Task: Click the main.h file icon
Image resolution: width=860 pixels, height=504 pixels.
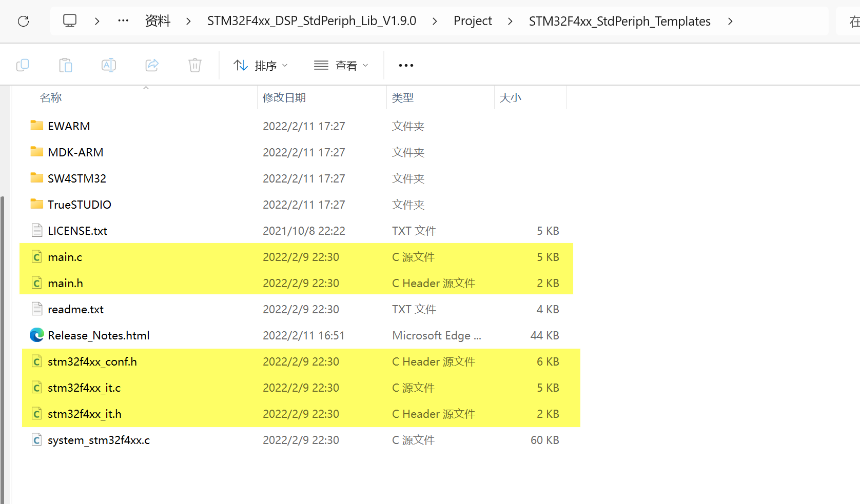Action: [37, 283]
